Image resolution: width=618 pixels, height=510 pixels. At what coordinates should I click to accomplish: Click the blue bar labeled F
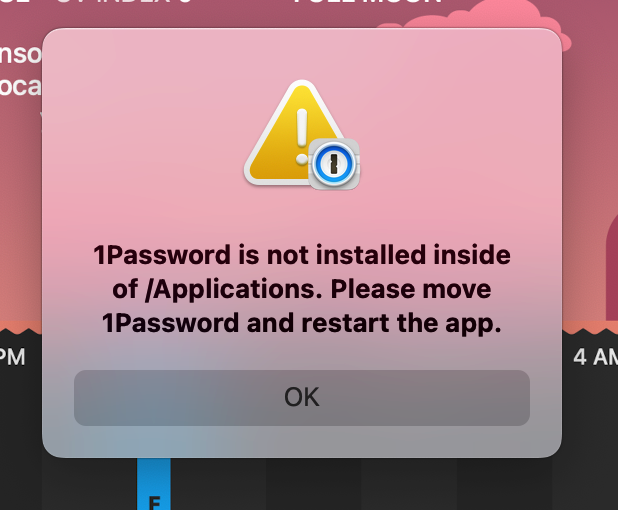click(x=154, y=484)
